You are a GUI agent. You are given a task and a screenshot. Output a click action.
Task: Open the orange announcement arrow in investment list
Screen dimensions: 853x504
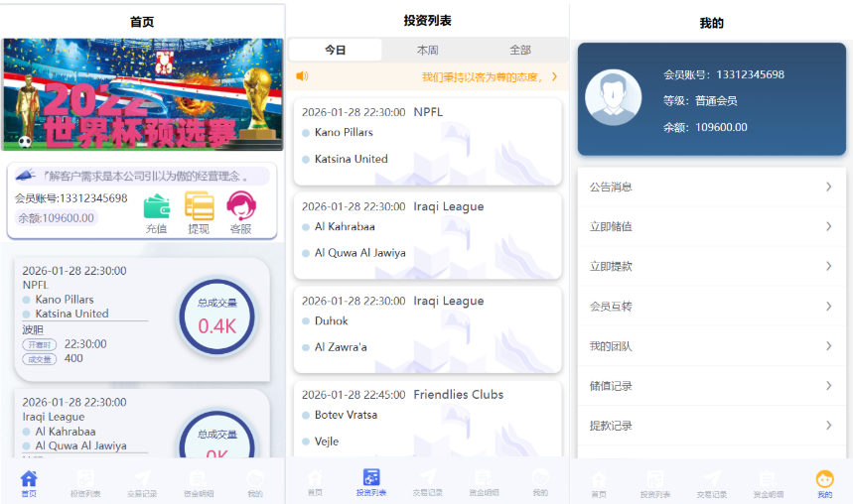[x=554, y=76]
